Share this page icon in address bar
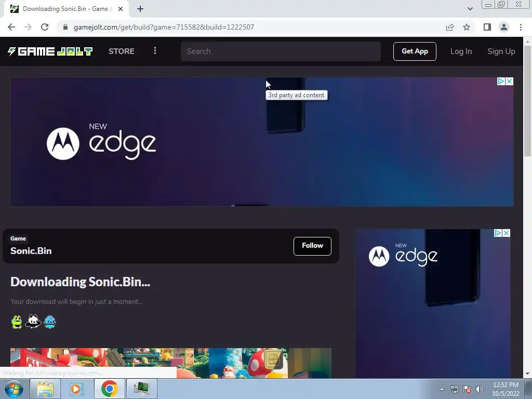This screenshot has width=532, height=399. 450,27
